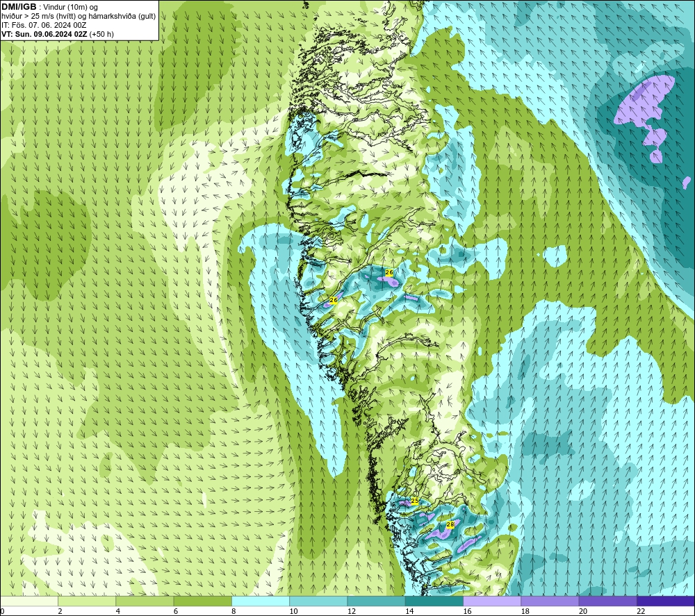695x616 pixels.
Task: Select the 20–22 m/s violet swatch
Action: [x=607, y=601]
